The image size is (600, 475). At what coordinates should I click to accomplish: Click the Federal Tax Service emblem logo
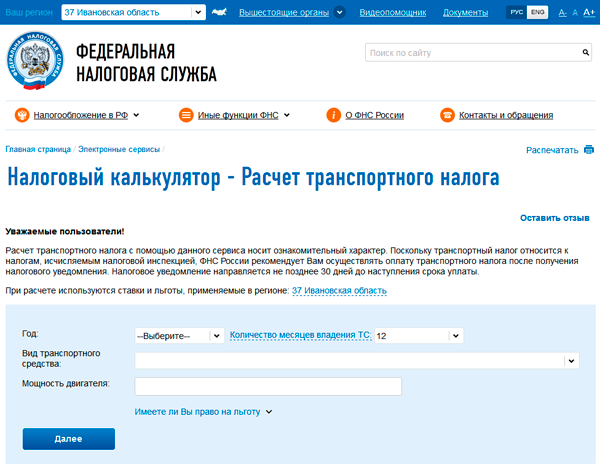point(35,60)
